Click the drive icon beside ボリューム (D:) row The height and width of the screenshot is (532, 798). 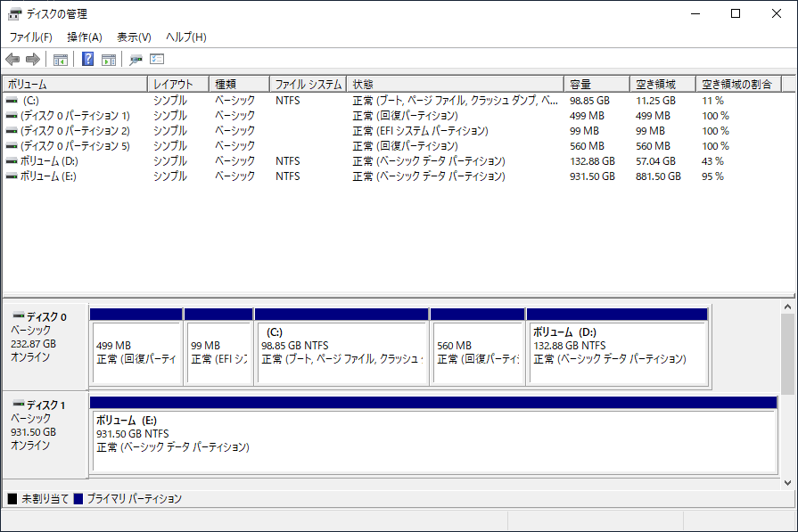click(x=12, y=161)
